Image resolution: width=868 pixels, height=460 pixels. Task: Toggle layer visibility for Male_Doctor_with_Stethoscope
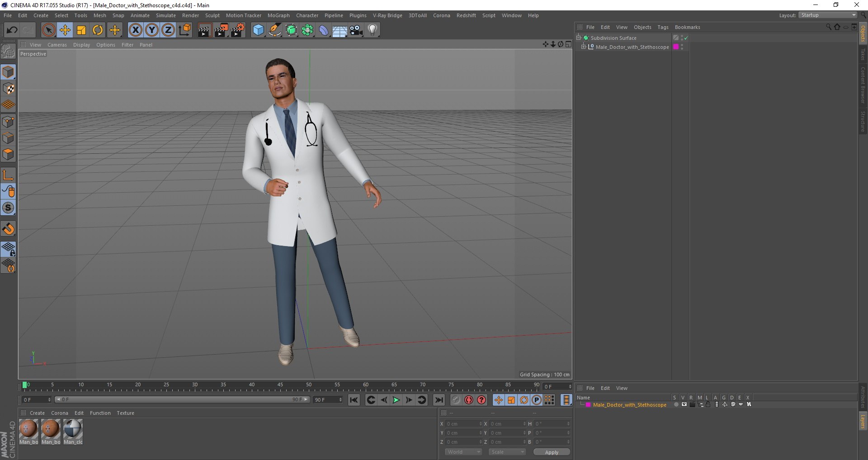pos(684,405)
